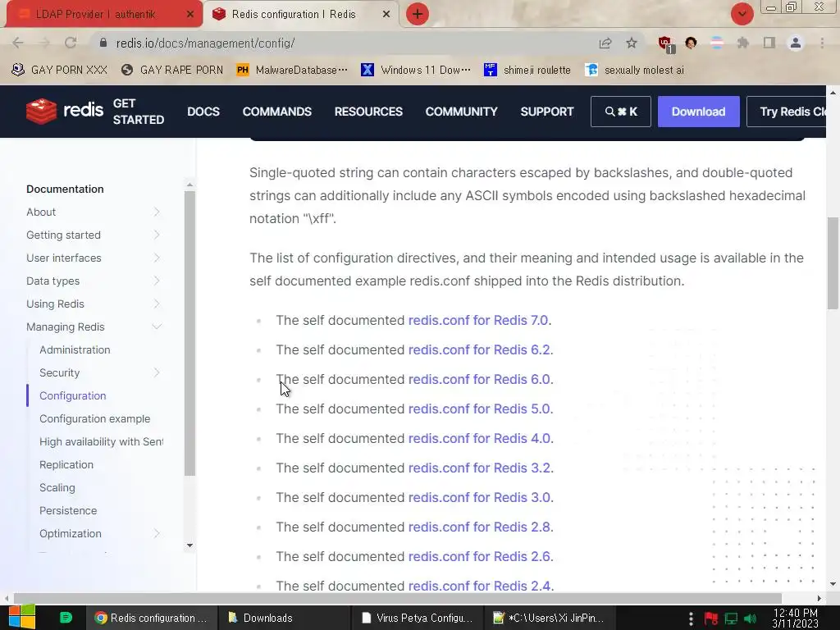This screenshot has height=630, width=840.
Task: Click the face avatar extension icon
Action: [691, 43]
